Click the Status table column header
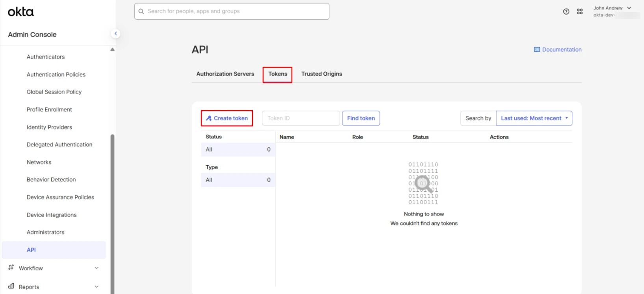The width and height of the screenshot is (644, 294). [420, 137]
